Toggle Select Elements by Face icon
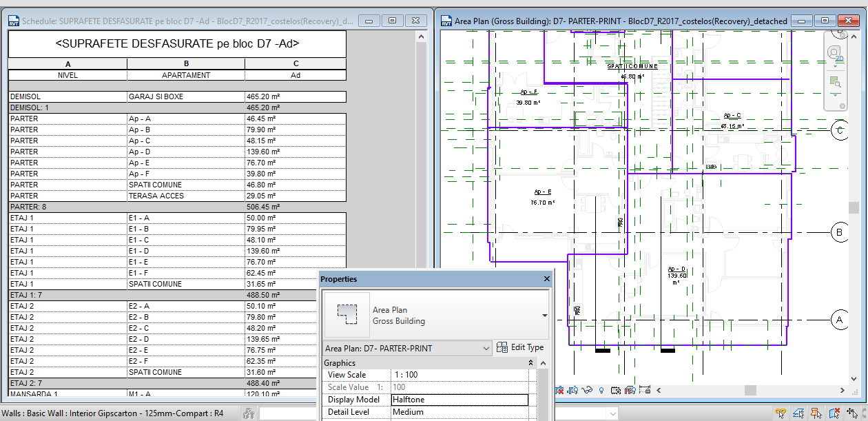 [x=834, y=413]
